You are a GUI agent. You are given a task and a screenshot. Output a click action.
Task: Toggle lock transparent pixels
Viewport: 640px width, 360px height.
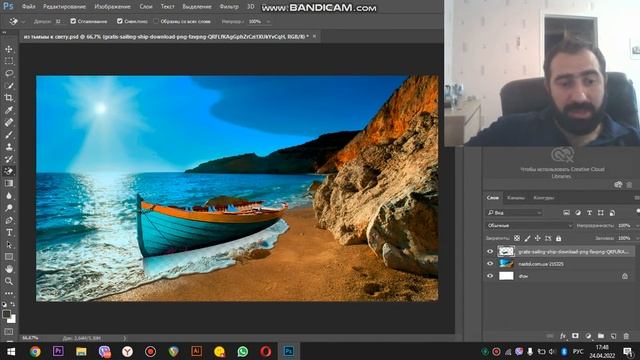517,238
